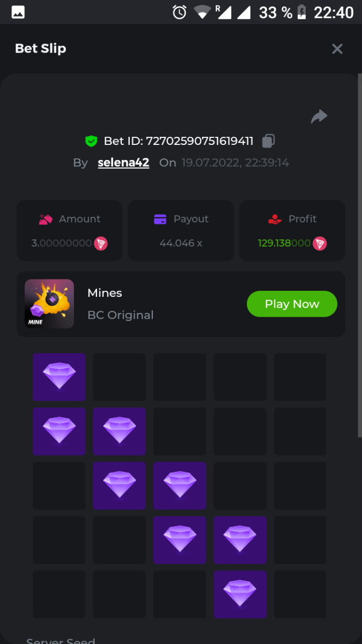Tap the Amount coins icon

point(46,219)
